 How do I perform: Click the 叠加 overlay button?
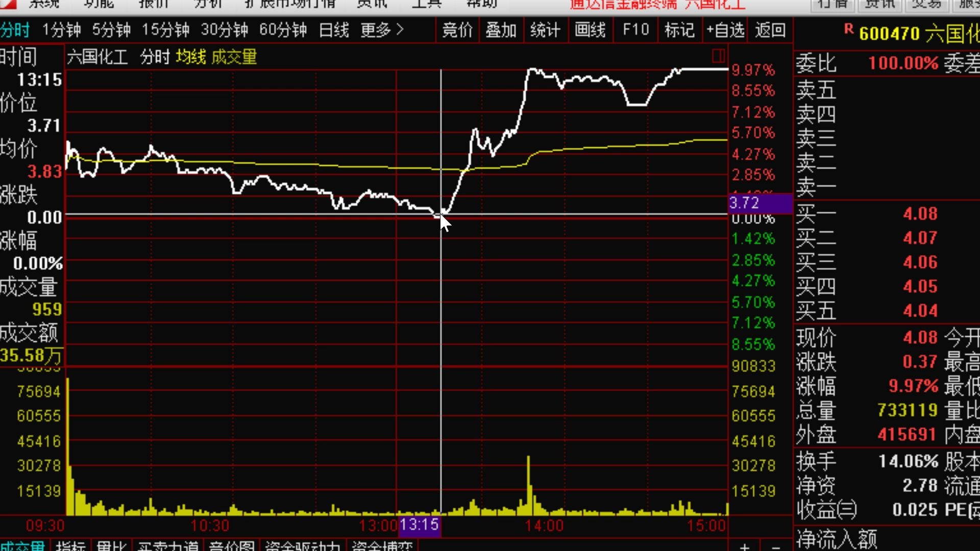pos(501,30)
